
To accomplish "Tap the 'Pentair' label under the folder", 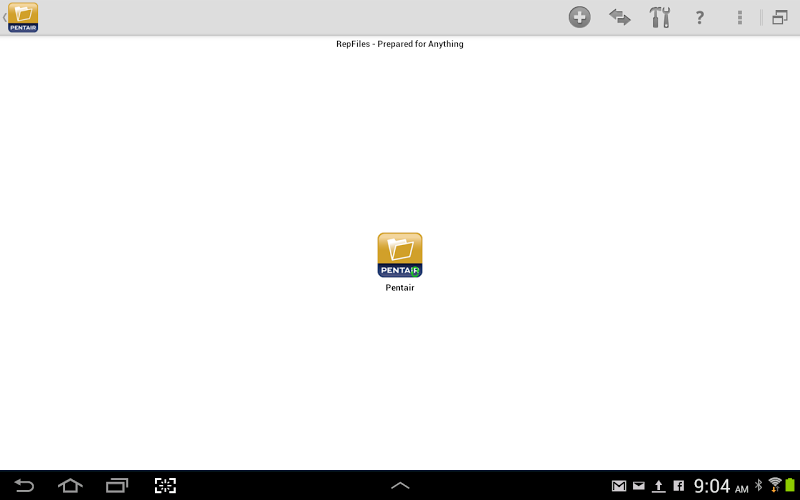I will [x=399, y=288].
